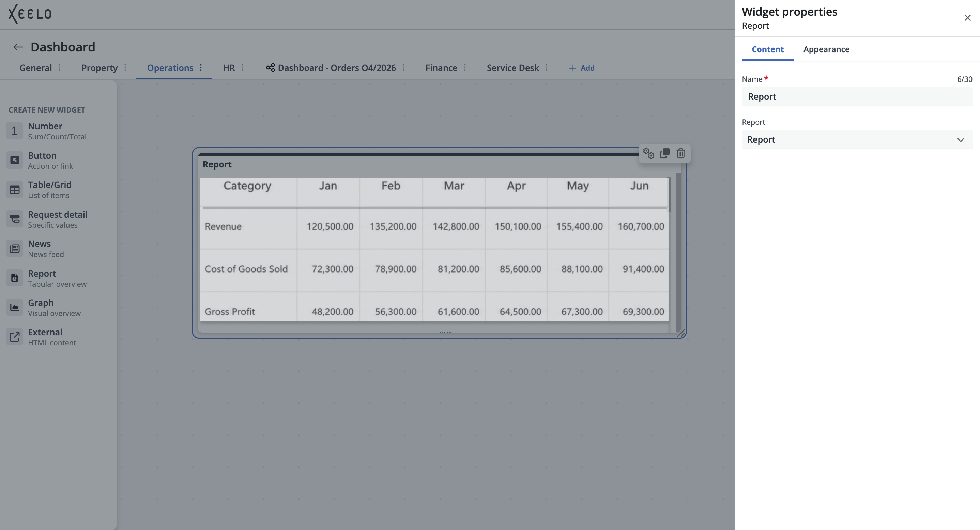Click the 160,700.00 Revenue Jun cell
The image size is (980, 530).
(x=641, y=226)
